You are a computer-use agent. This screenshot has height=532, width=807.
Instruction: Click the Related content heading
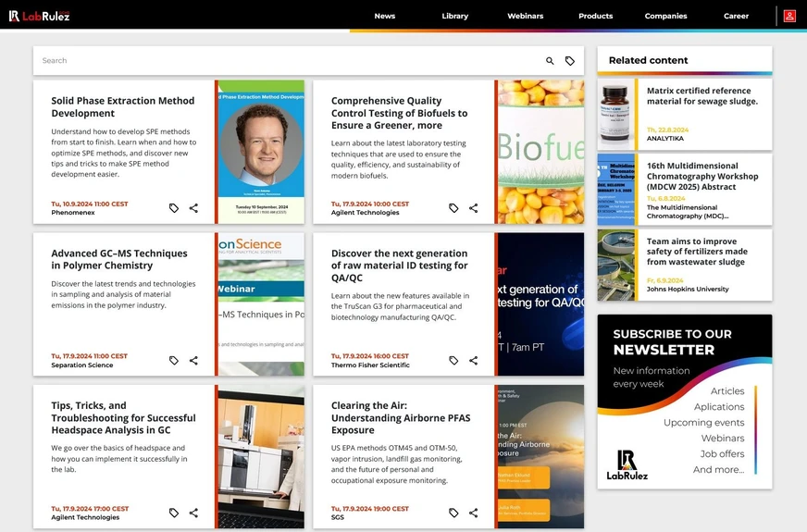[x=648, y=60]
